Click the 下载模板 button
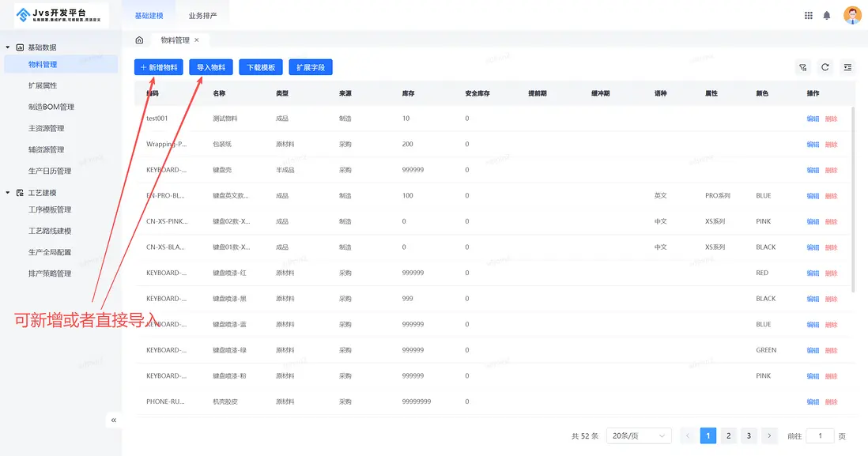This screenshot has height=456, width=868. point(261,67)
